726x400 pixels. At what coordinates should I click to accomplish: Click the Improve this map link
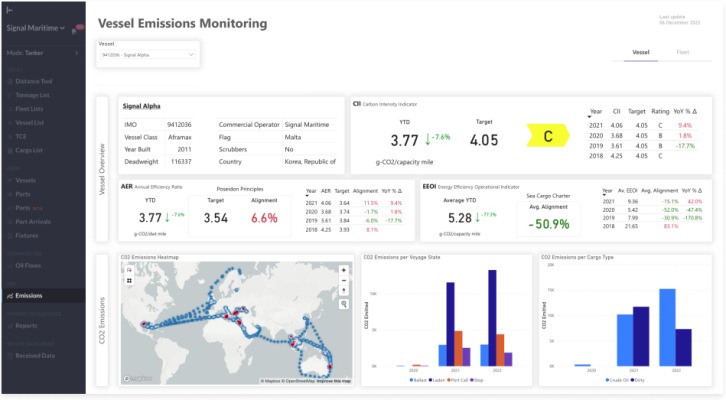[x=333, y=381]
